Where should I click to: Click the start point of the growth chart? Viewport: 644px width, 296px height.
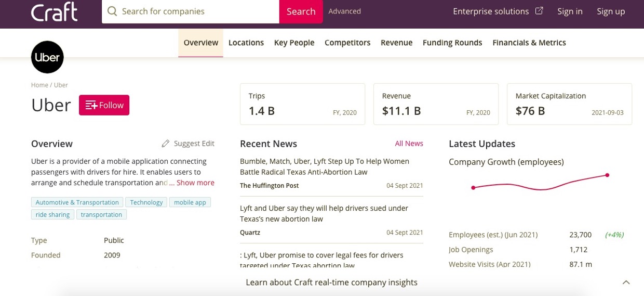473,188
